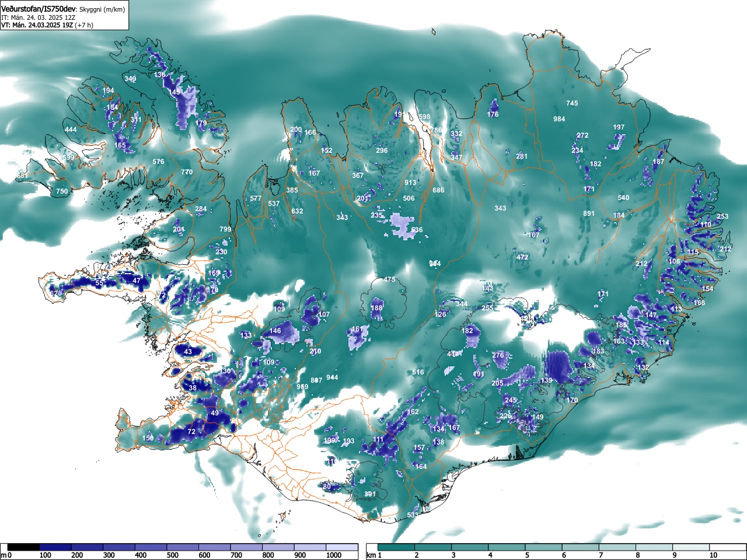Select the 146 value in the western interior

[x=275, y=331]
